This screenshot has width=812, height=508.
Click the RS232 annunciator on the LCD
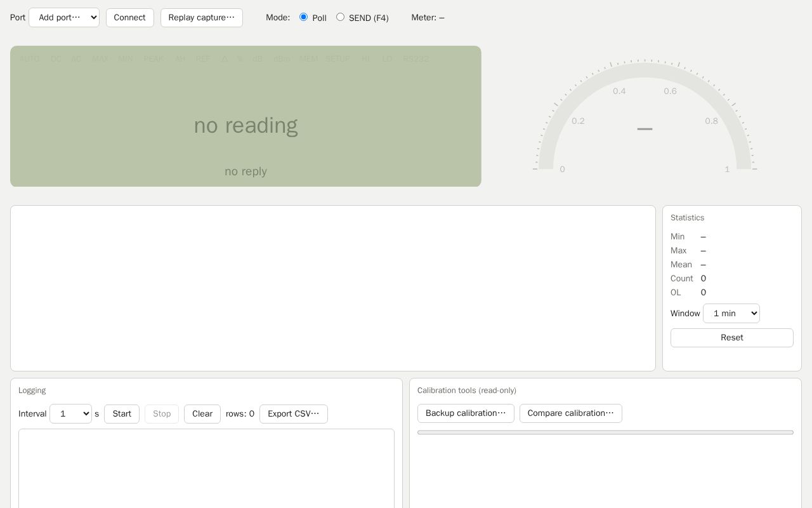pos(416,59)
